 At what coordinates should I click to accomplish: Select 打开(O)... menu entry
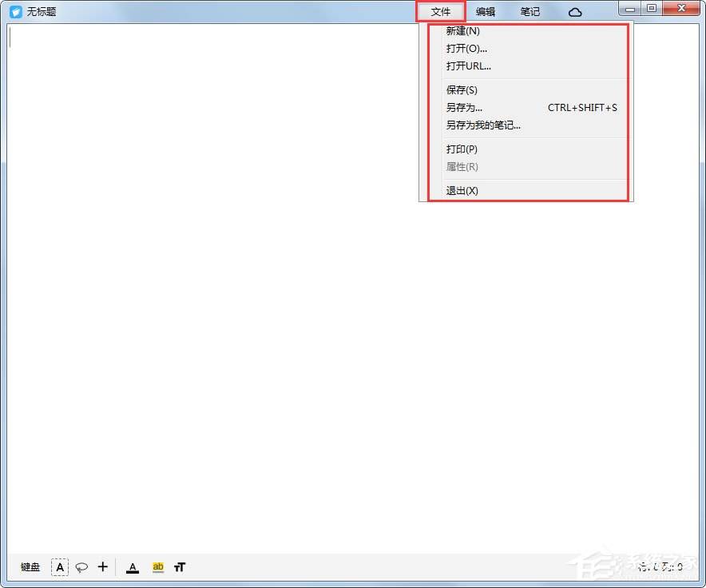[466, 49]
